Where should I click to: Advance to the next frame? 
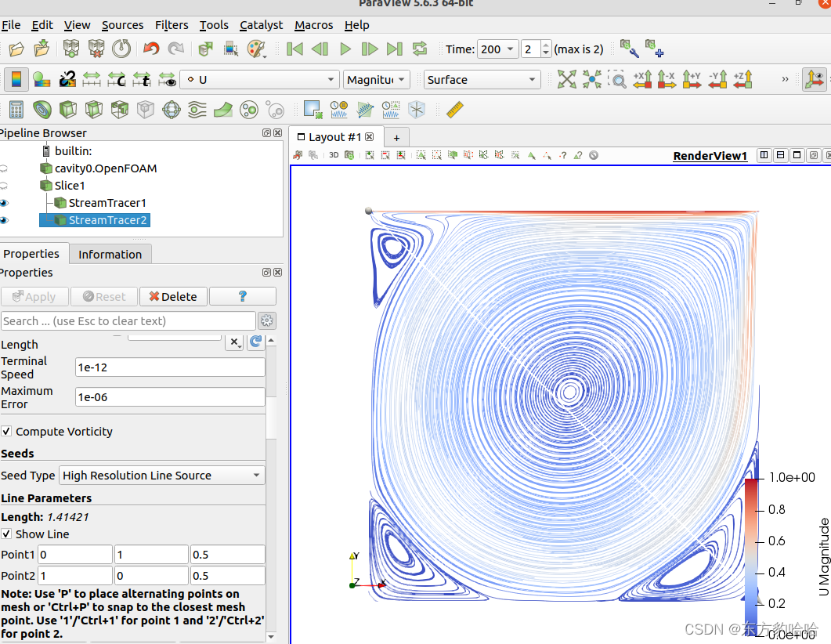point(370,49)
